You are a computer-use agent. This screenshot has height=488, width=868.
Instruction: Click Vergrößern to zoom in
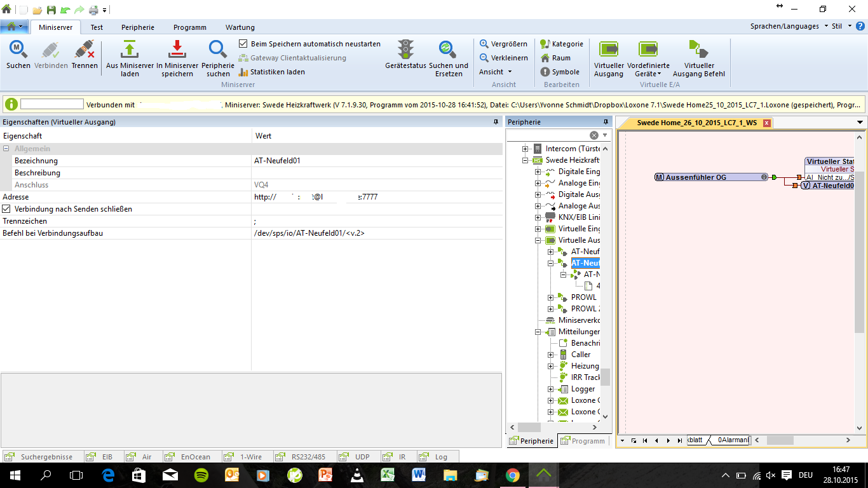click(x=503, y=44)
